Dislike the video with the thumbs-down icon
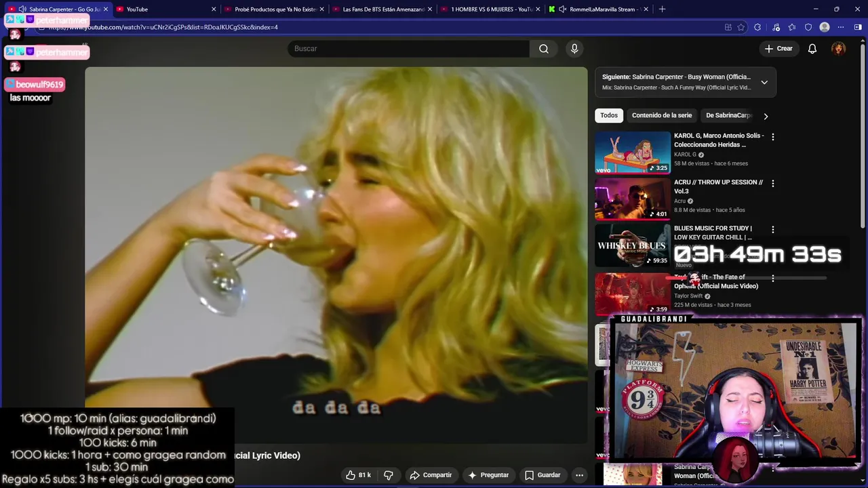The height and width of the screenshot is (488, 868). tap(389, 475)
